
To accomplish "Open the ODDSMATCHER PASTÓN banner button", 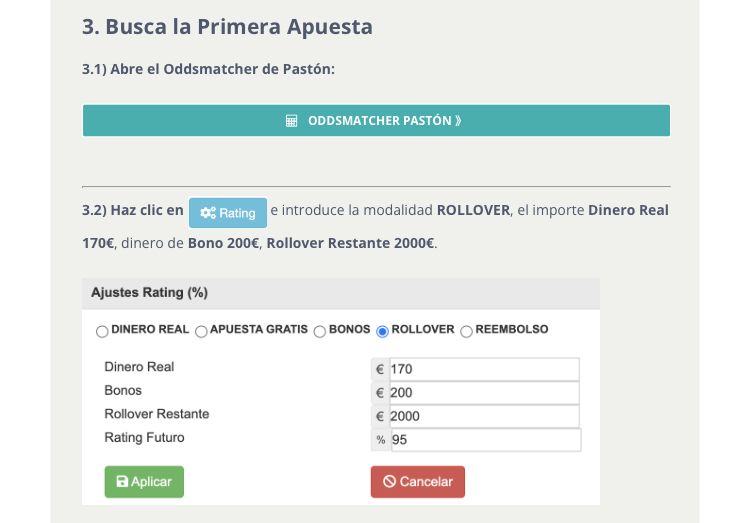I will [x=376, y=121].
